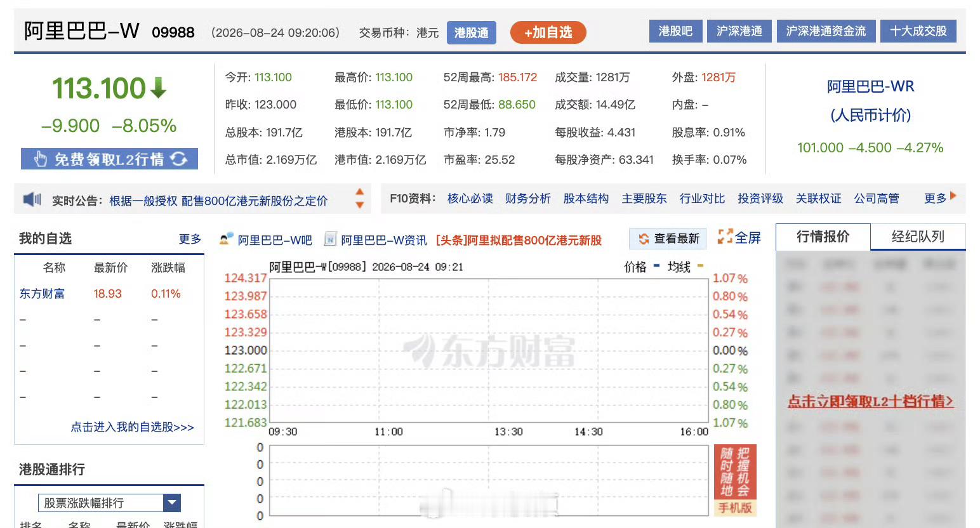This screenshot has width=980, height=528.
Task: Open 股本结构 F10 section
Action: click(586, 199)
